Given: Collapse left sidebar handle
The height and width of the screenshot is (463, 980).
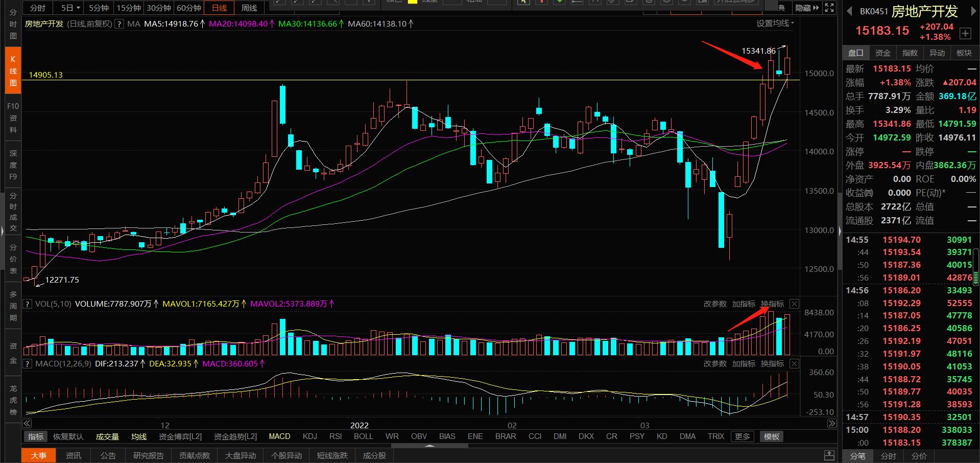Looking at the screenshot, I should coord(2,231).
